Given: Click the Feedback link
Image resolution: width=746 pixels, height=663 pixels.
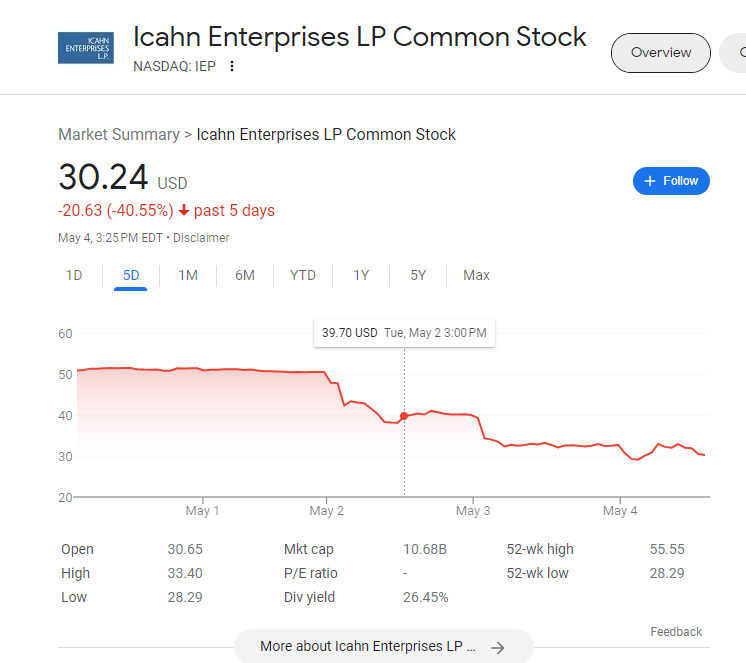Looking at the screenshot, I should (676, 632).
